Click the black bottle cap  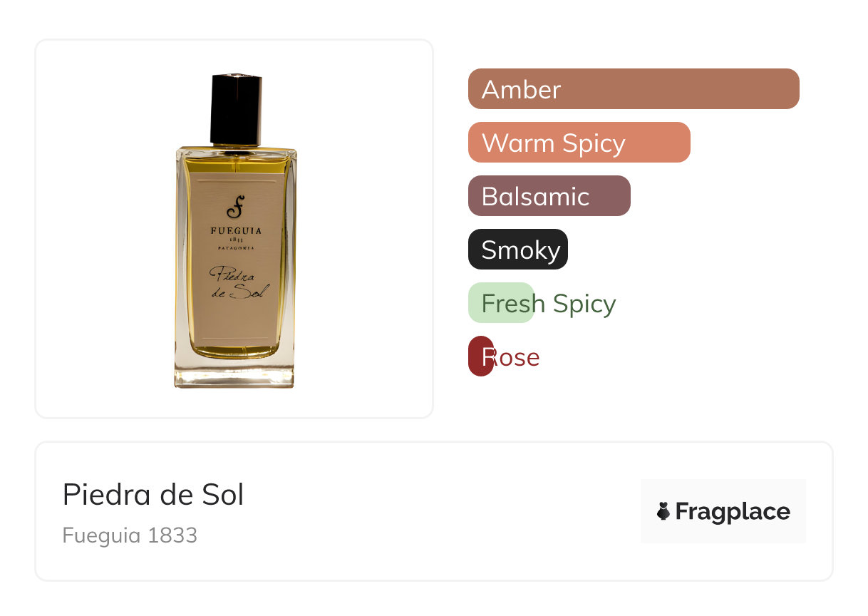(236, 108)
